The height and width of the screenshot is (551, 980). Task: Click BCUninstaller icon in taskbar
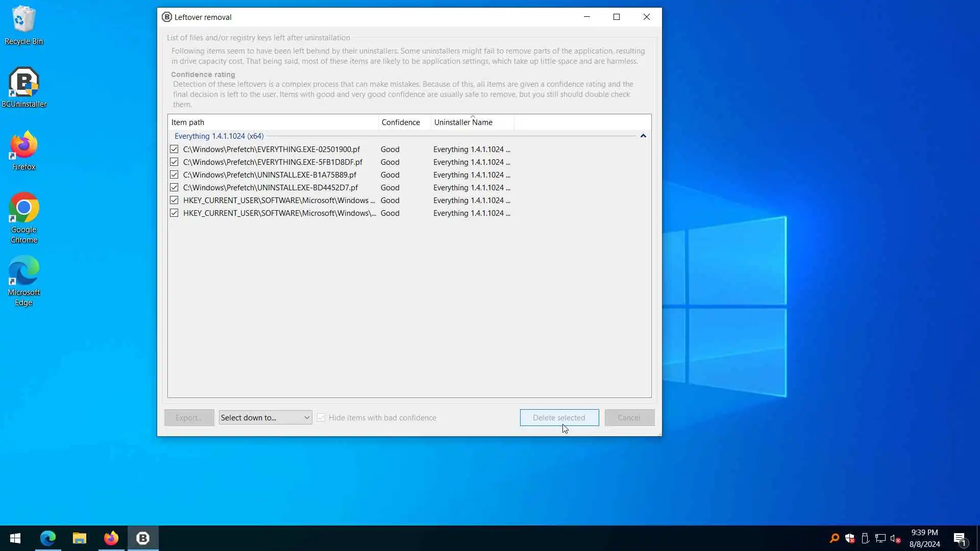(x=143, y=538)
